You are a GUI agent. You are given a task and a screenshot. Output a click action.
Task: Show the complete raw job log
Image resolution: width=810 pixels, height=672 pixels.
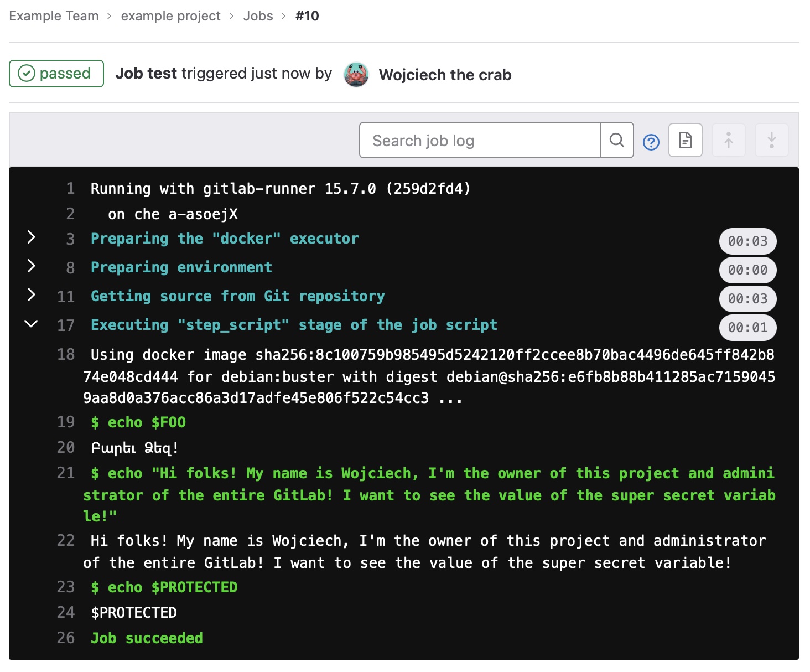tap(686, 140)
